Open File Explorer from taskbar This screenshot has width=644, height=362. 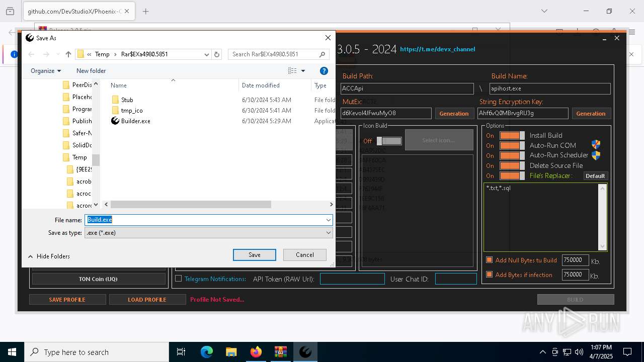point(231,352)
